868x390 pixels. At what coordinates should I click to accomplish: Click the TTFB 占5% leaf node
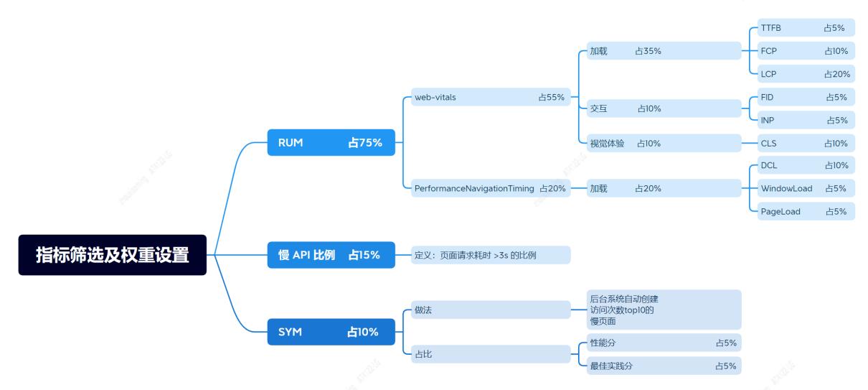click(806, 28)
